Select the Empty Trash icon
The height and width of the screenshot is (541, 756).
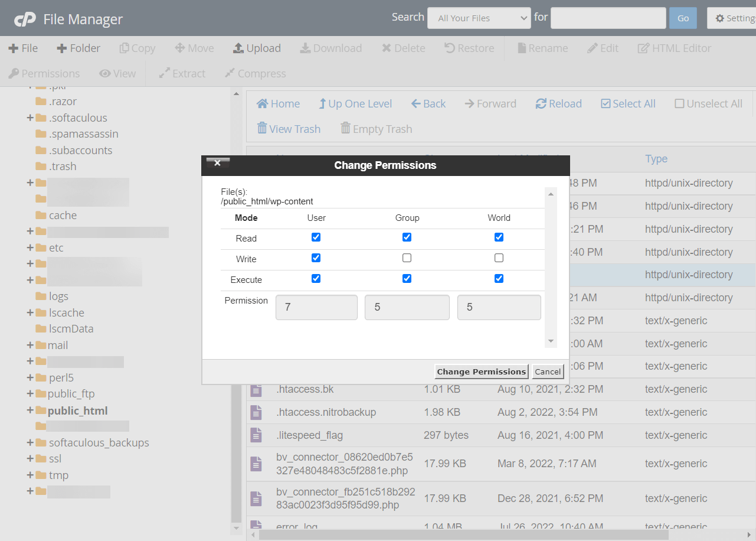(376, 129)
